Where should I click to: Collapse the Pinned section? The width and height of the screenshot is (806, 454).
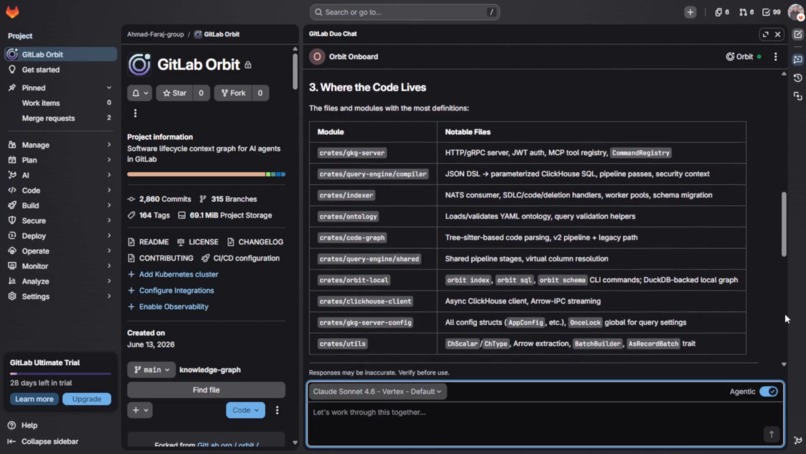pyautogui.click(x=61, y=88)
